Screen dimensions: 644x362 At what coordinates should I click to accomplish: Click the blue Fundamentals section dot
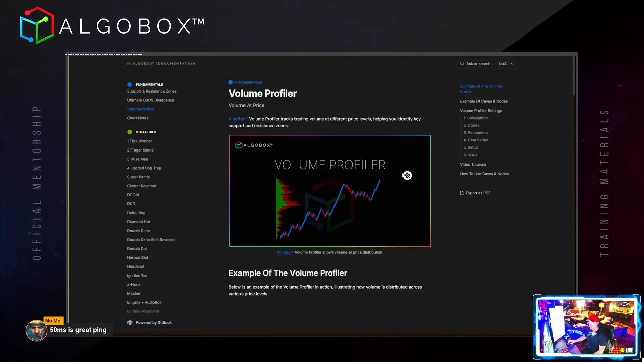click(130, 84)
